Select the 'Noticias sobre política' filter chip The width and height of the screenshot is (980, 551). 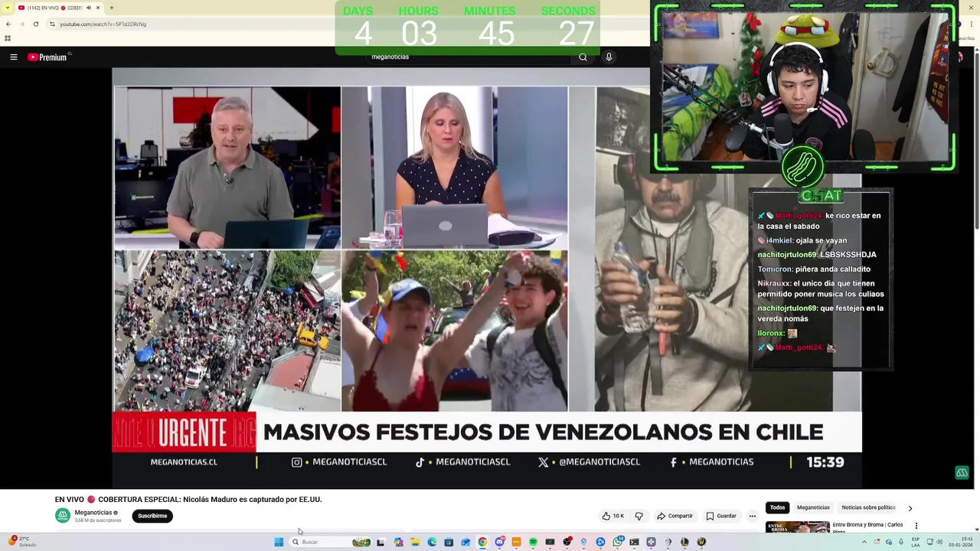(x=868, y=507)
